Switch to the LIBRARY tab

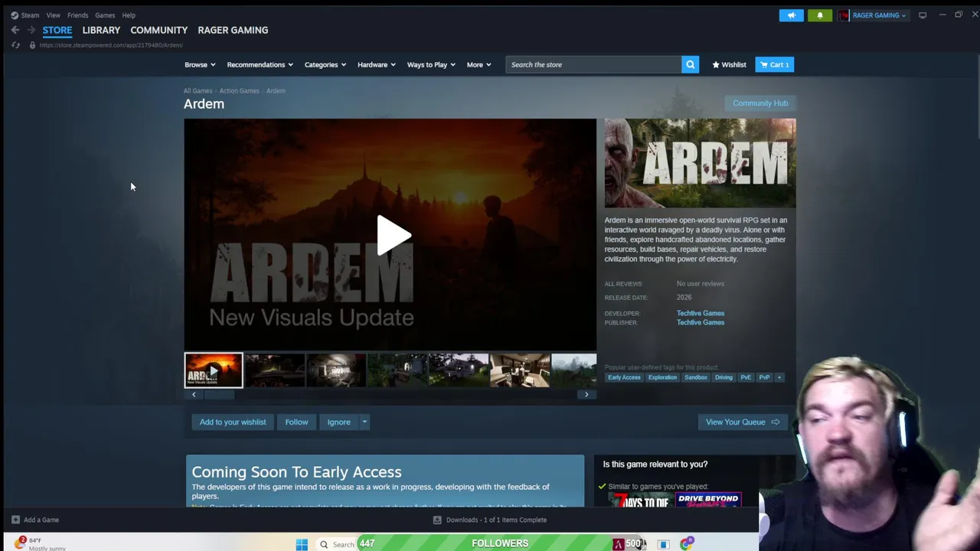(x=101, y=30)
